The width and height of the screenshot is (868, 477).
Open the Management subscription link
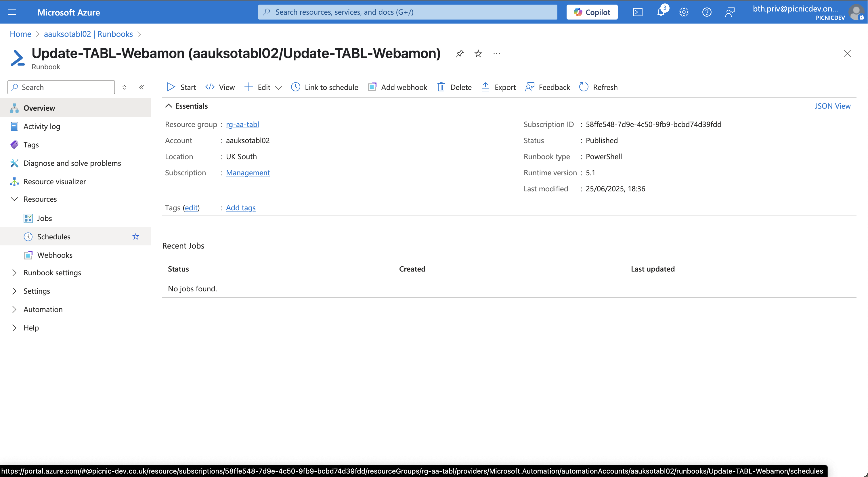point(248,173)
